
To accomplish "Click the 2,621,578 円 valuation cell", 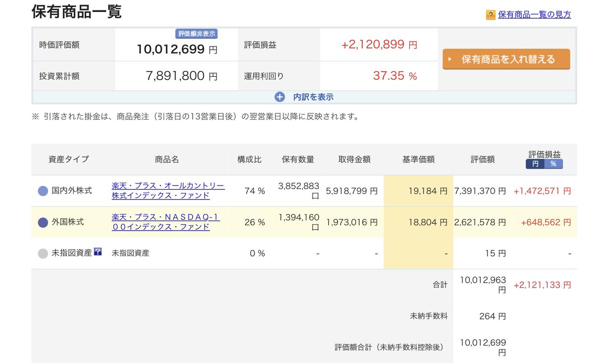I will pyautogui.click(x=480, y=222).
